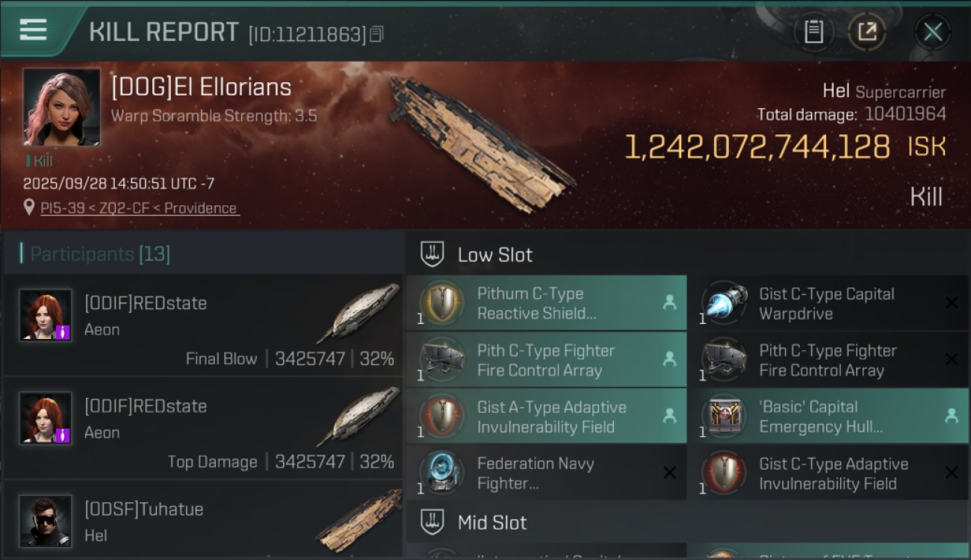Viewport: 971px width, 560px height.
Task: Open REDstate Final Blow portrait
Action: tap(46, 315)
